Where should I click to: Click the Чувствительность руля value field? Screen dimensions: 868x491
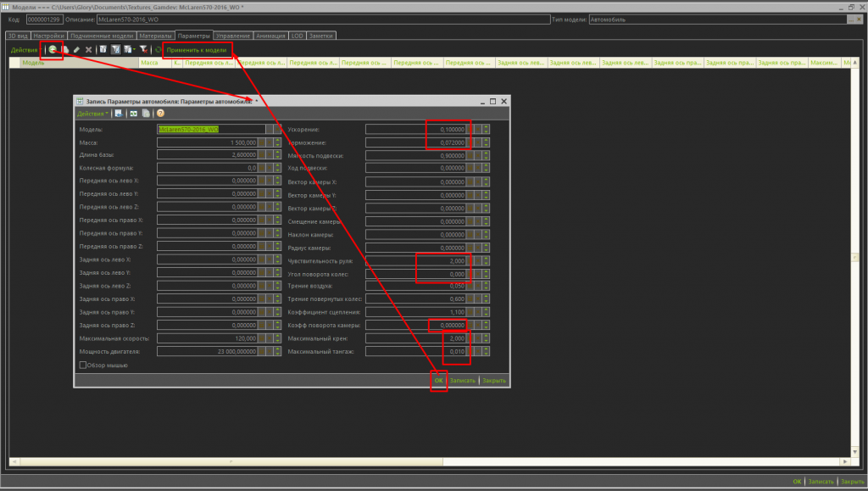click(415, 260)
